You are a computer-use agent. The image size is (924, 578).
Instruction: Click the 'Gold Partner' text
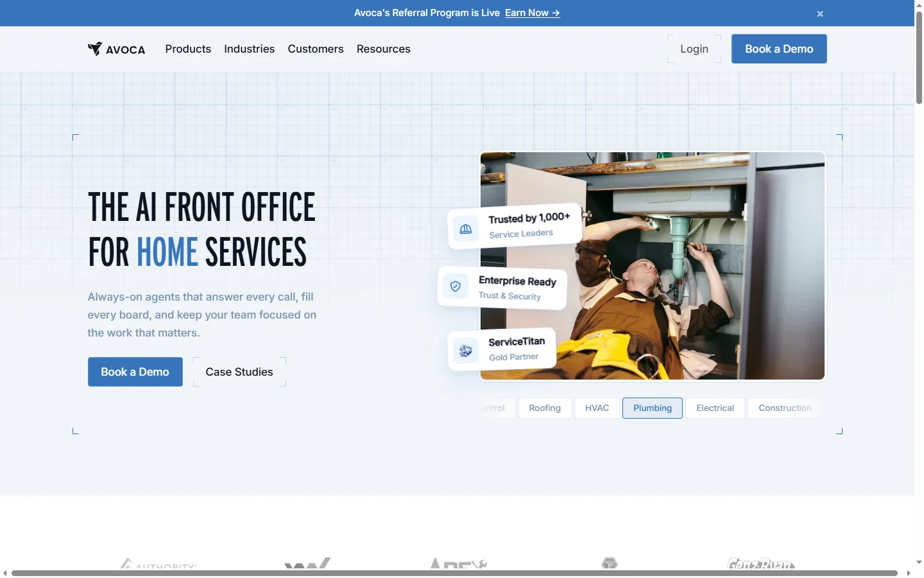click(513, 357)
